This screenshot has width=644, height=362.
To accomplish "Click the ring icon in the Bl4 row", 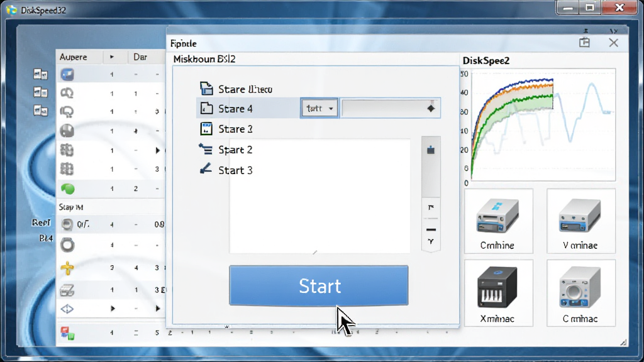I will point(67,245).
